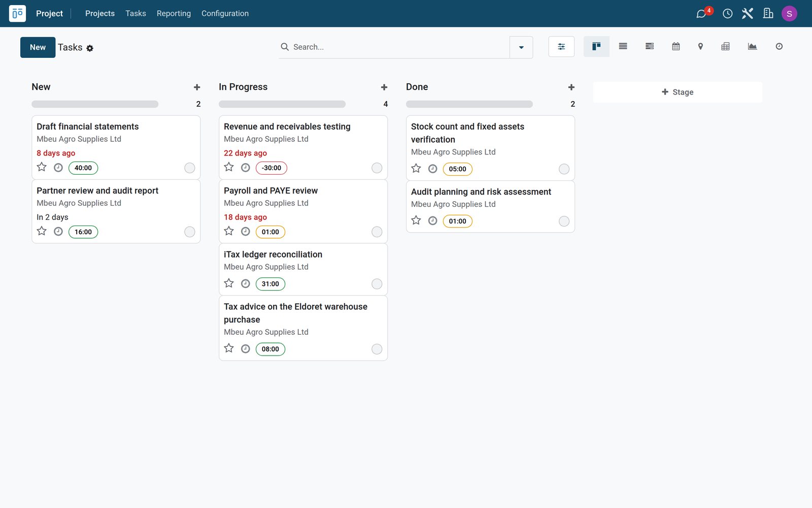Viewport: 812px width, 508px height.
Task: Open Tasks settings gear icon
Action: [90, 48]
